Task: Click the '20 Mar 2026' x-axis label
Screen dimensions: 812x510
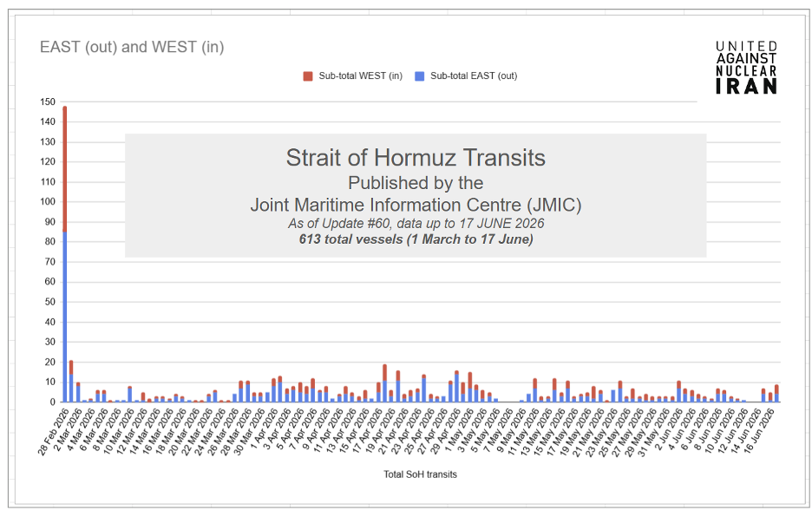Action: [183, 431]
